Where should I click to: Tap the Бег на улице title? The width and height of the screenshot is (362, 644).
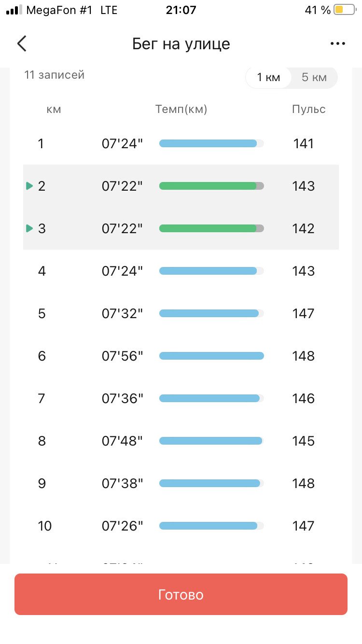tap(181, 44)
